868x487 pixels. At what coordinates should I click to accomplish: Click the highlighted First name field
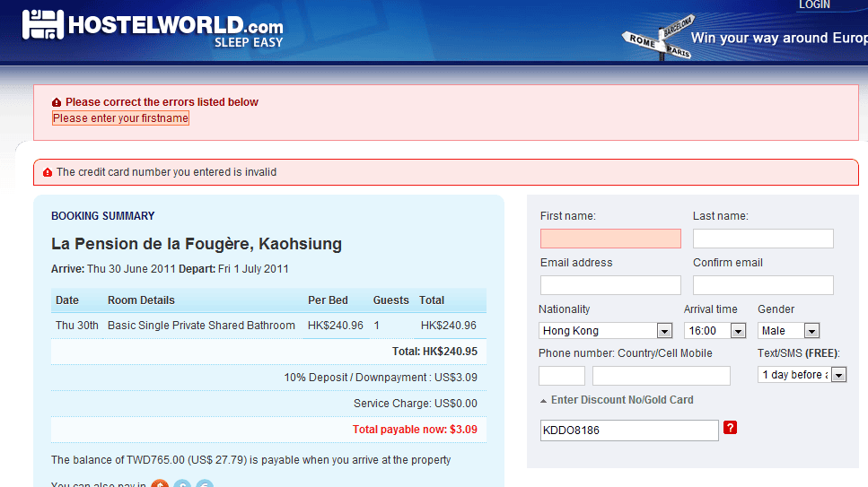point(610,239)
